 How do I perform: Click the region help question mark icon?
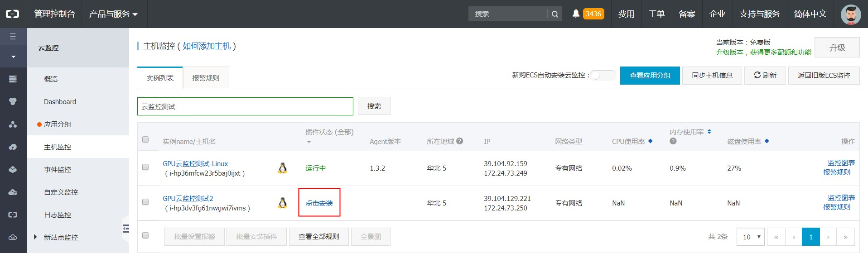tap(460, 141)
